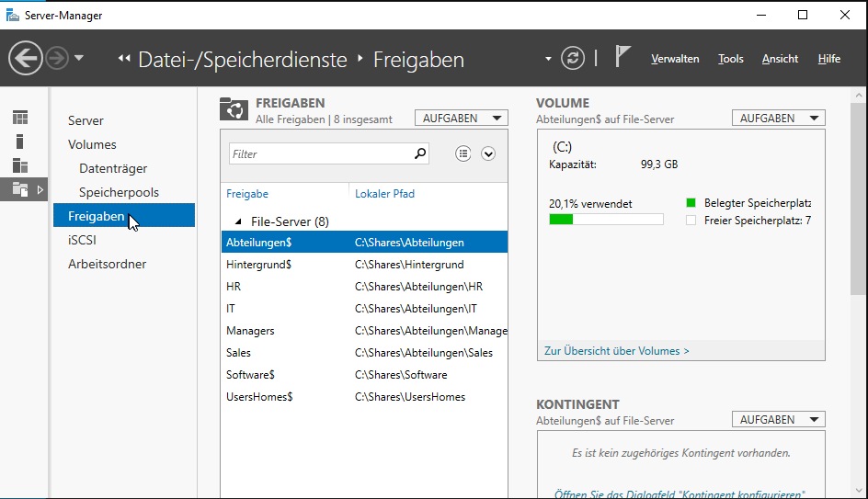The image size is (868, 499).
Task: Click the forward navigation arrow
Action: [x=56, y=58]
